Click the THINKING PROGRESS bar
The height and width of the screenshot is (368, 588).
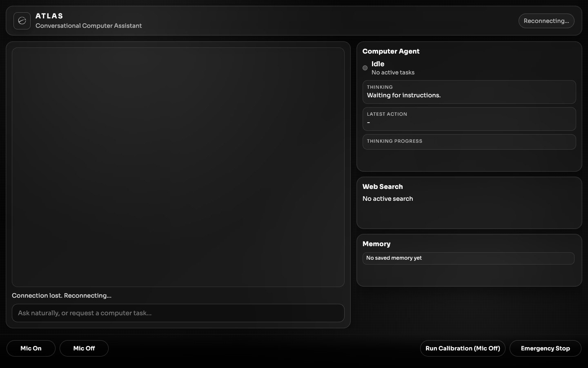tap(469, 142)
